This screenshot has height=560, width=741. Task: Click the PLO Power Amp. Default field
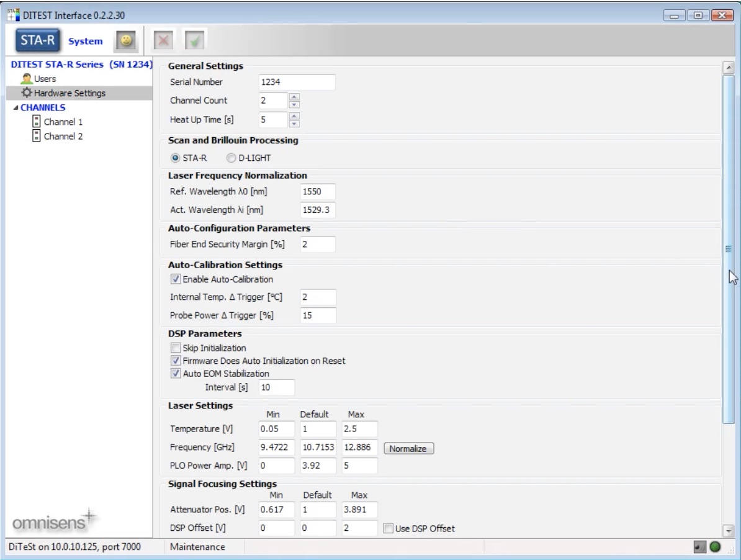(x=318, y=466)
